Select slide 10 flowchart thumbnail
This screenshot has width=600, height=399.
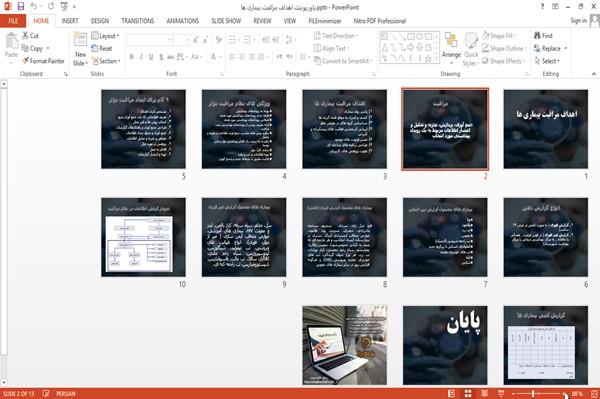[x=143, y=237]
